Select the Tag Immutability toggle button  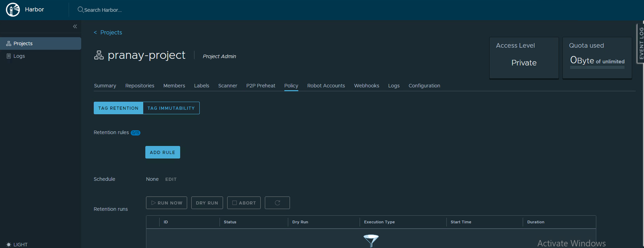(171, 108)
